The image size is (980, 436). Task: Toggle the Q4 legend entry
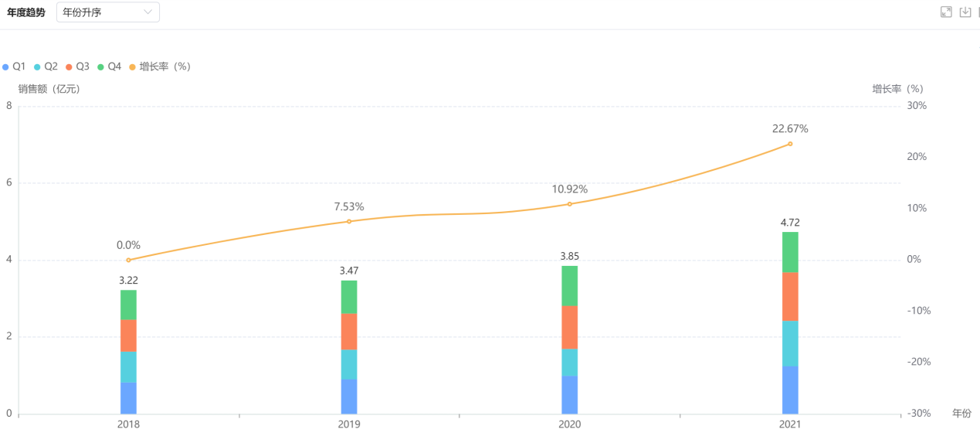coord(110,66)
